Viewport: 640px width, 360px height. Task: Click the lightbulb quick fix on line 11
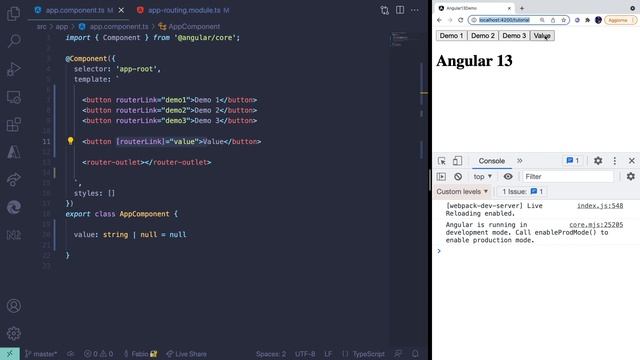pos(70,141)
